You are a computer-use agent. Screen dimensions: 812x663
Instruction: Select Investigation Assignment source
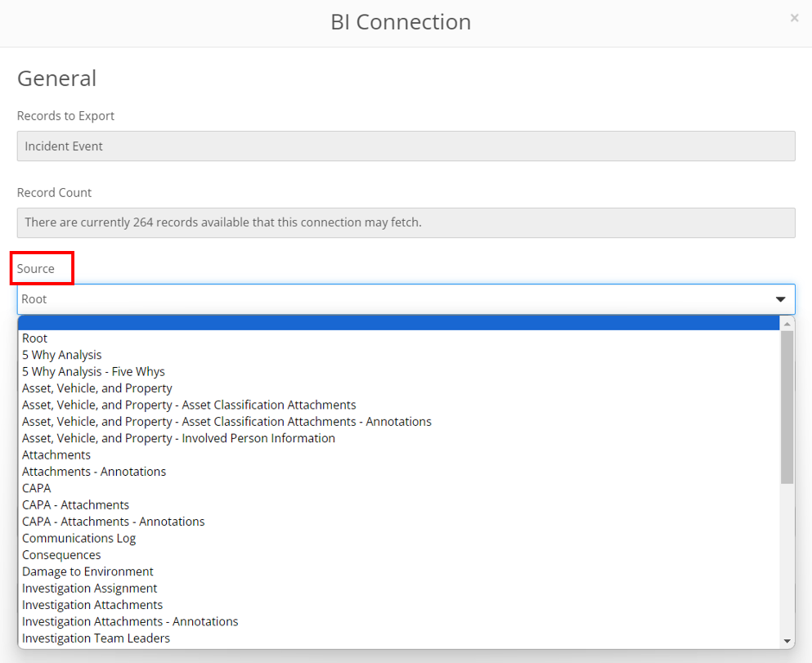click(89, 588)
